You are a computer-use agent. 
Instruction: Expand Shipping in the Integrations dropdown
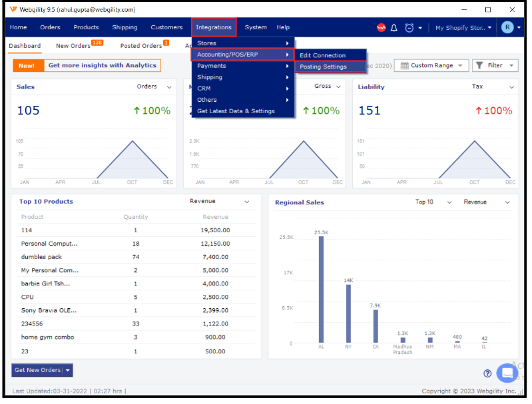[x=242, y=77]
